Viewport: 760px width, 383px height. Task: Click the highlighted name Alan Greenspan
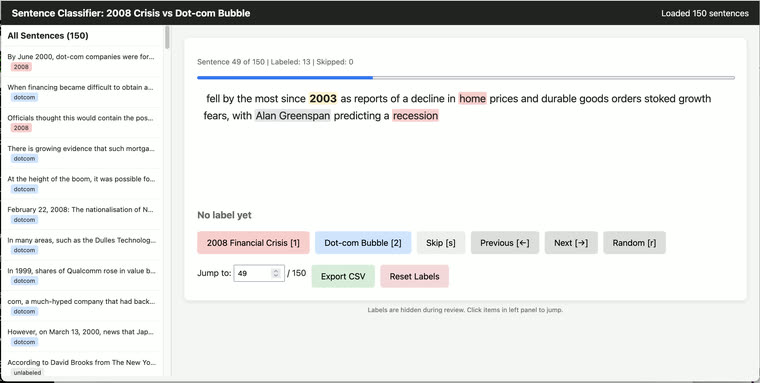(293, 115)
